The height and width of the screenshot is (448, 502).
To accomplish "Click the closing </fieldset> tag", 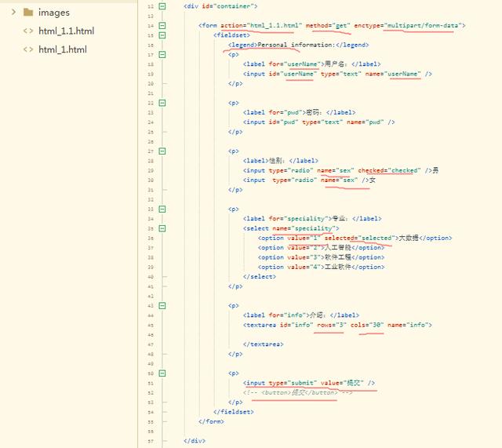I will point(234,412).
